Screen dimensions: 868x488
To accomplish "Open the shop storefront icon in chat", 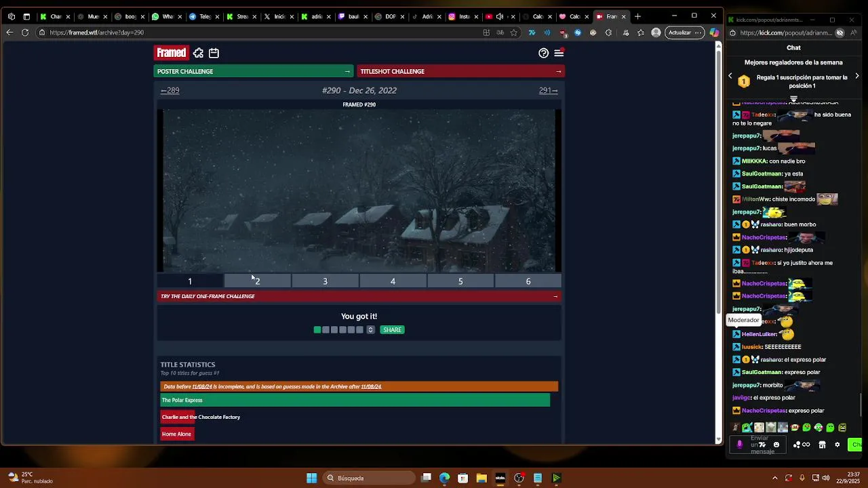I will pos(822,445).
